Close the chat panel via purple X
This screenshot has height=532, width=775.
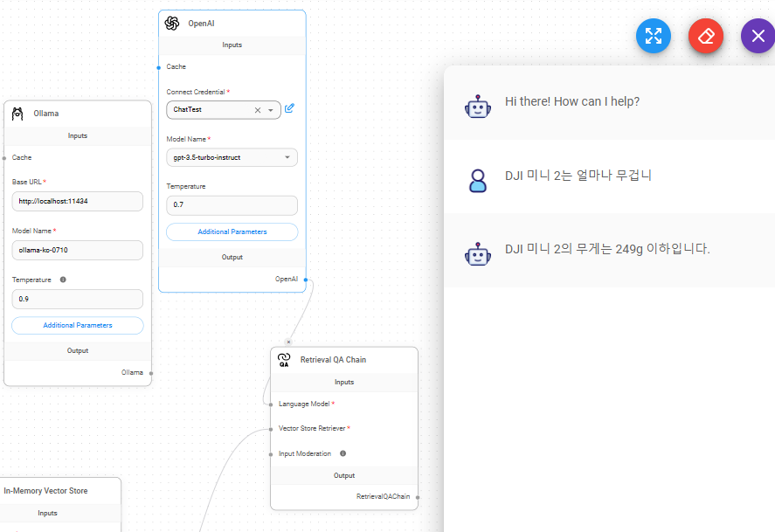(758, 36)
